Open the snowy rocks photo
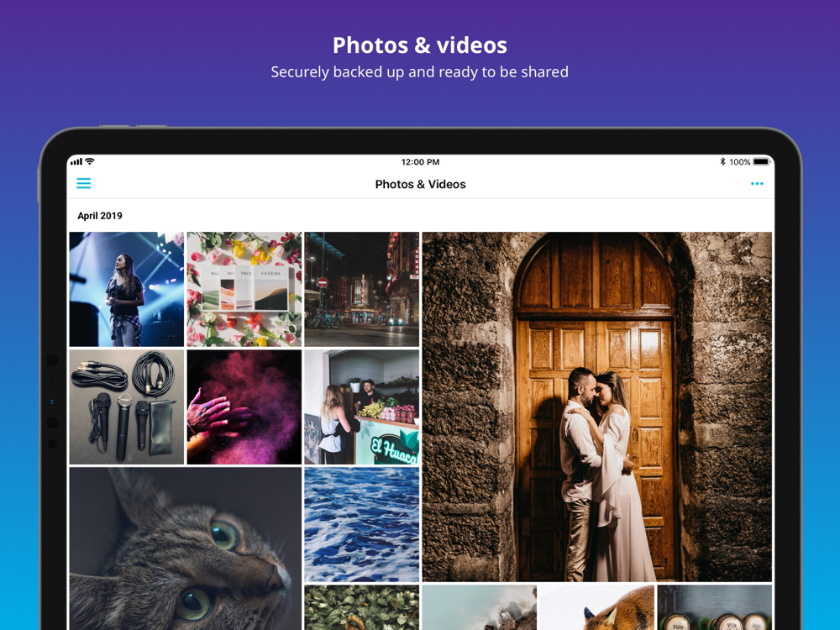 [480, 607]
